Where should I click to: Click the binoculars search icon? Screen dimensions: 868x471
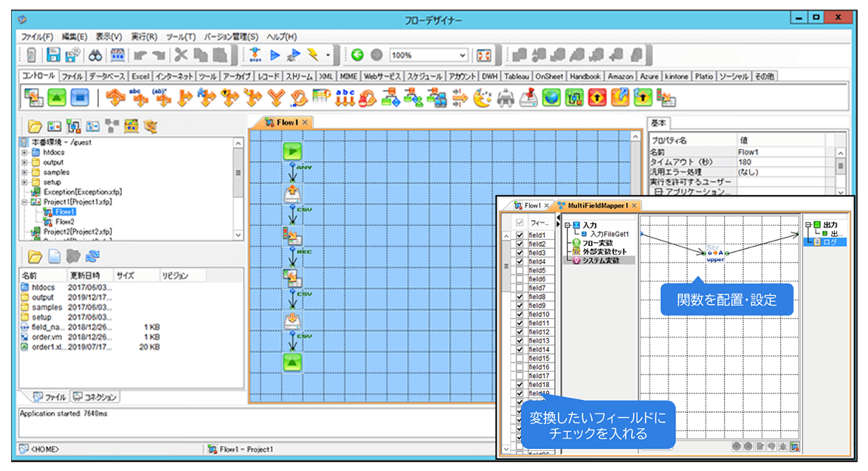95,55
